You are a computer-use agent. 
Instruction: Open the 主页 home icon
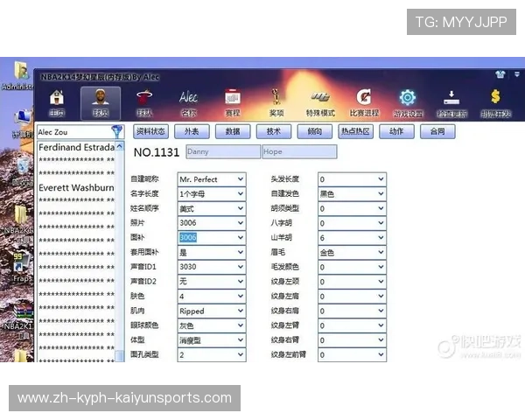tap(57, 103)
